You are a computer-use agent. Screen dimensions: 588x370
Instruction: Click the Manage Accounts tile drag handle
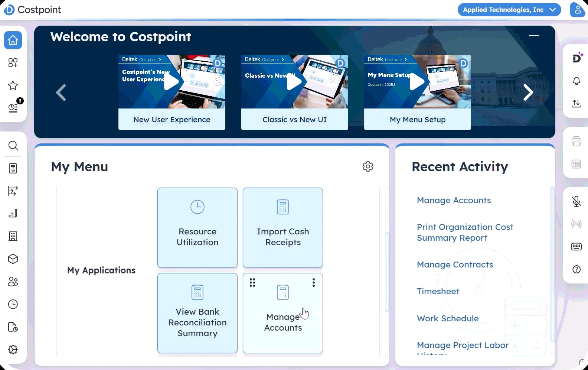(252, 283)
